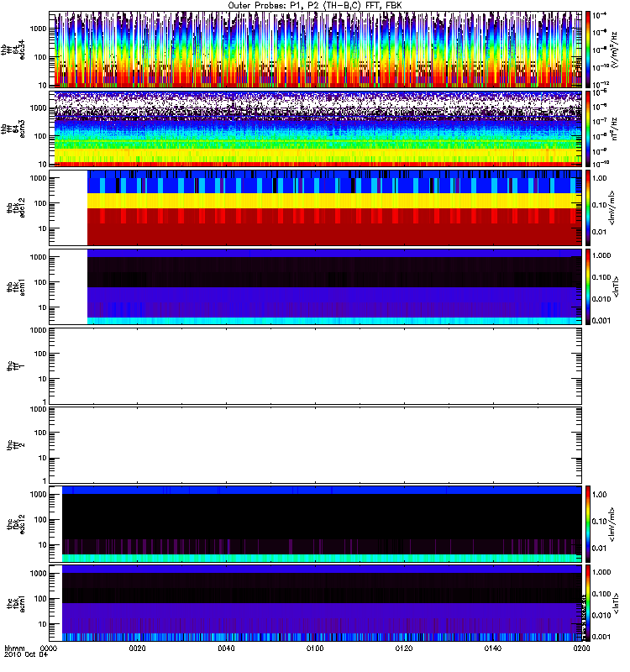
Task: Click the nT color bar beside thc fbk scm1
Action: pyautogui.click(x=588, y=603)
